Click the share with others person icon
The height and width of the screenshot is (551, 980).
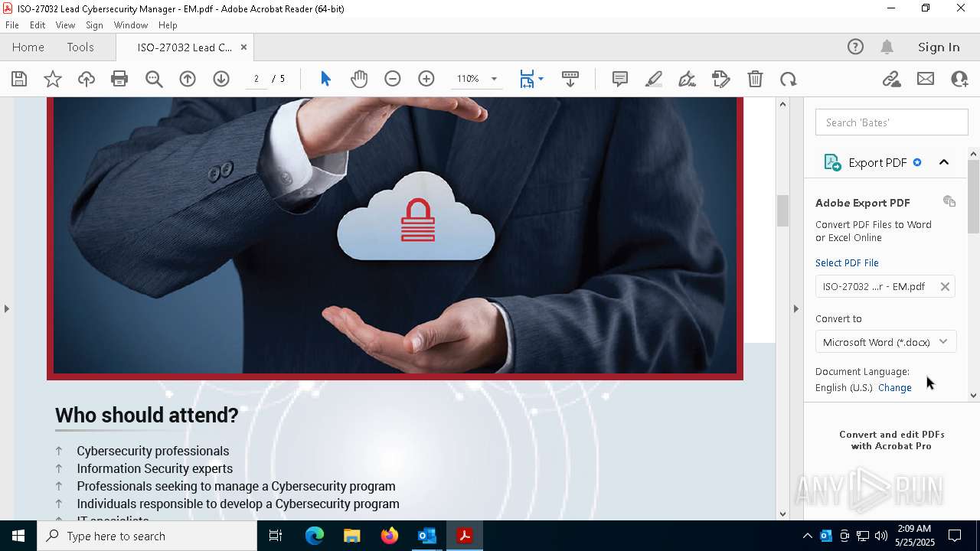(x=959, y=79)
